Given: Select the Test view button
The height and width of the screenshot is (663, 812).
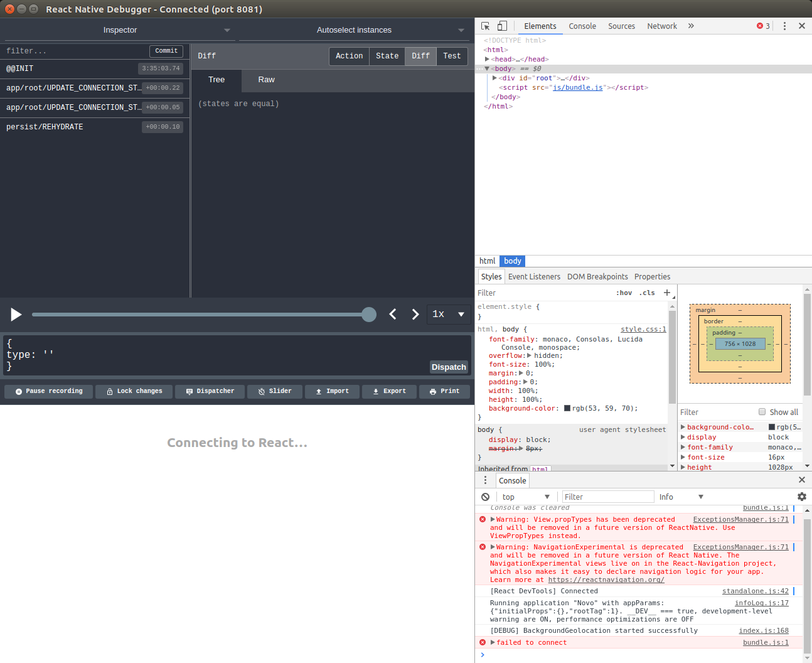Looking at the screenshot, I should click(x=452, y=56).
